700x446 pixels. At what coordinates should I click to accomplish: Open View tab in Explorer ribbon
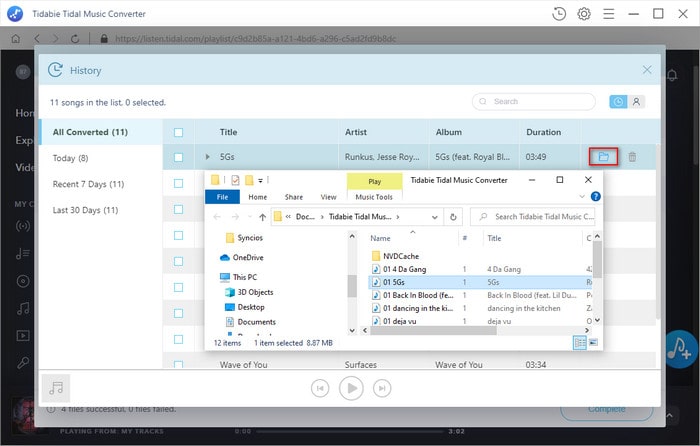(x=328, y=197)
